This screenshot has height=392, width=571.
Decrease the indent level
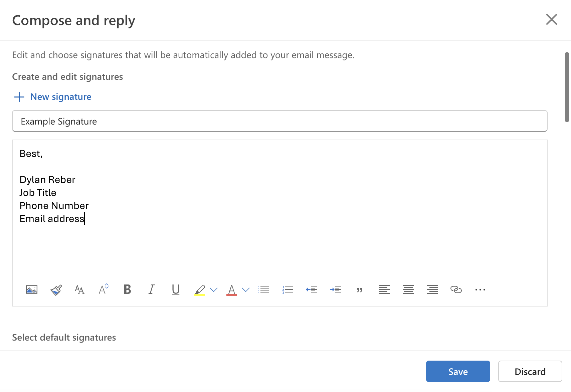pos(312,289)
